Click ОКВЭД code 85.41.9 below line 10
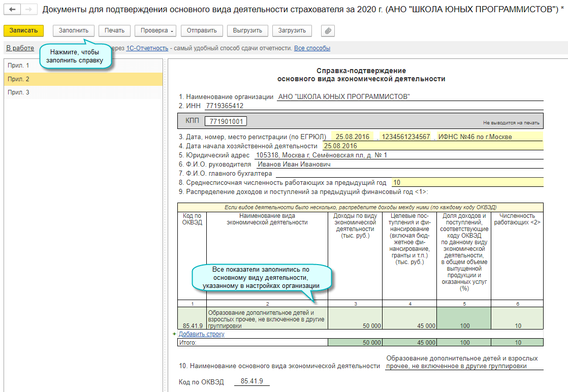Image resolution: width=568 pixels, height=392 pixels. 252,381
